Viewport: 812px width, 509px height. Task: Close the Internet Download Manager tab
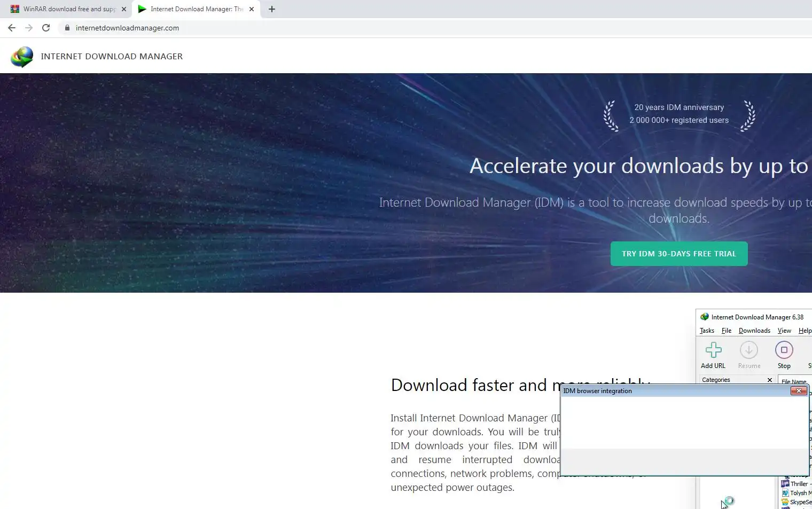pyautogui.click(x=252, y=9)
